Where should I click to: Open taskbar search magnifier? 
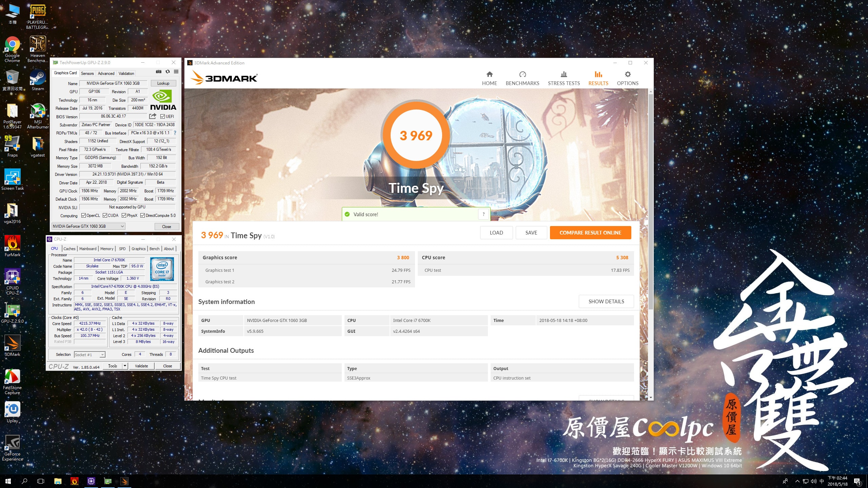(24, 481)
